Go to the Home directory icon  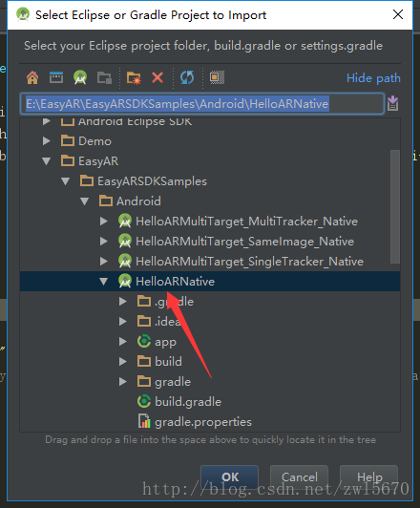(32, 77)
